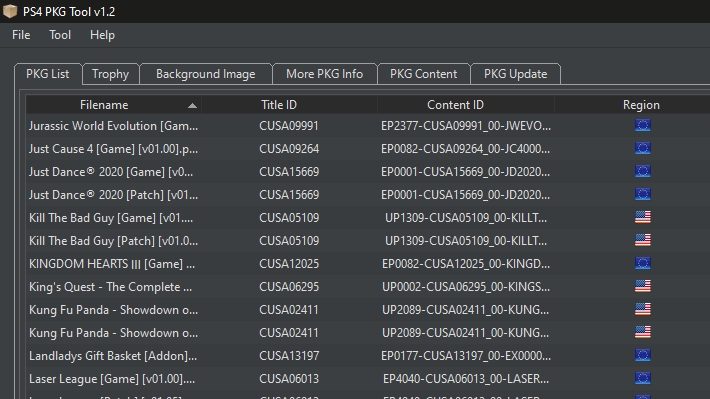Switch to the Background Image tab
Screen dimensions: 710x399
coord(206,74)
